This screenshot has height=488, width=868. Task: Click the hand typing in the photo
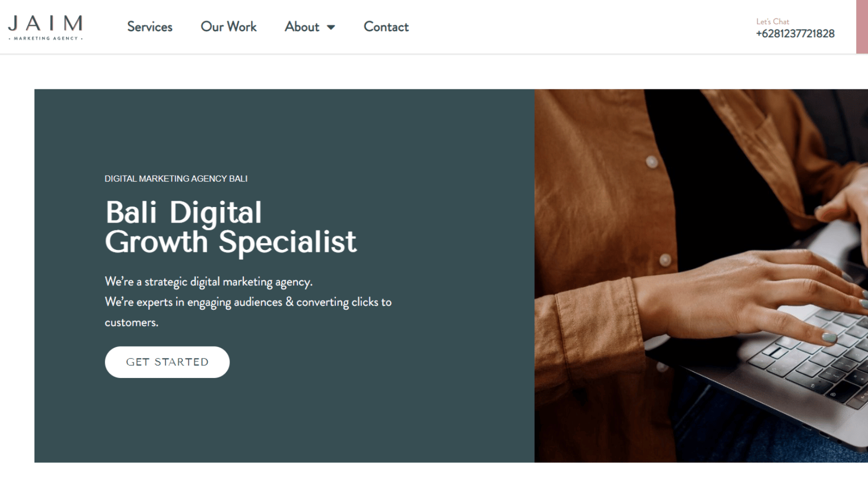(749, 300)
